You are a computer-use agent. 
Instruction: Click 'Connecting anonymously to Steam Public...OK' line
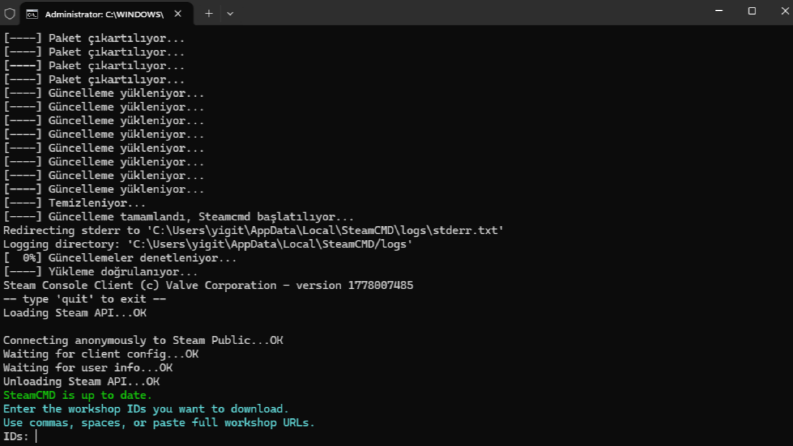click(x=143, y=340)
